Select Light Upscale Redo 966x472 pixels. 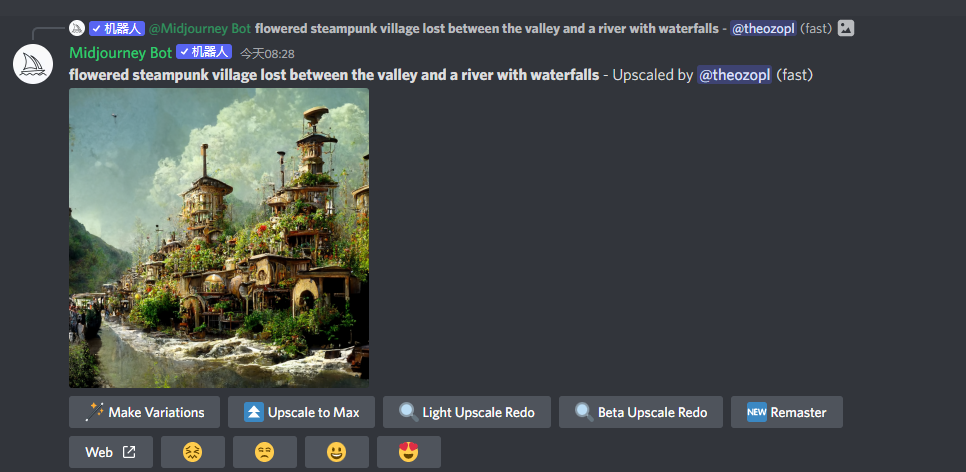467,412
